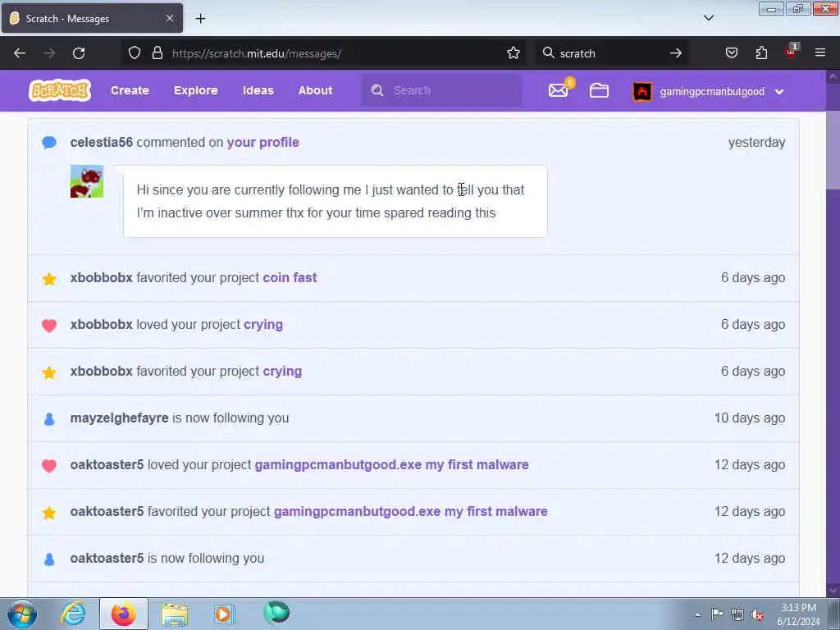This screenshot has height=630, width=840.
Task: Click the '10 days ago' timestamp
Action: 750,418
